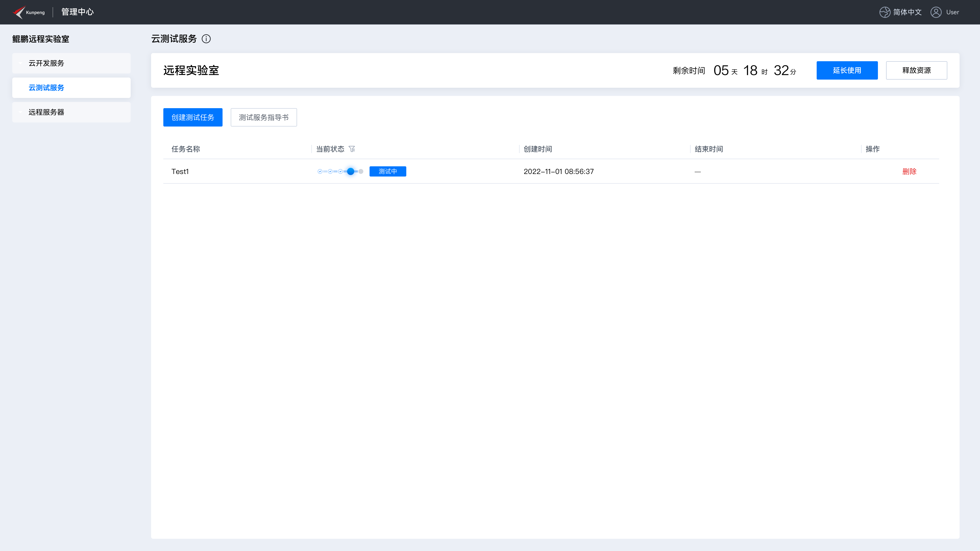Click the active blue progress step for Test1
The image size is (980, 551).
pyautogui.click(x=351, y=171)
